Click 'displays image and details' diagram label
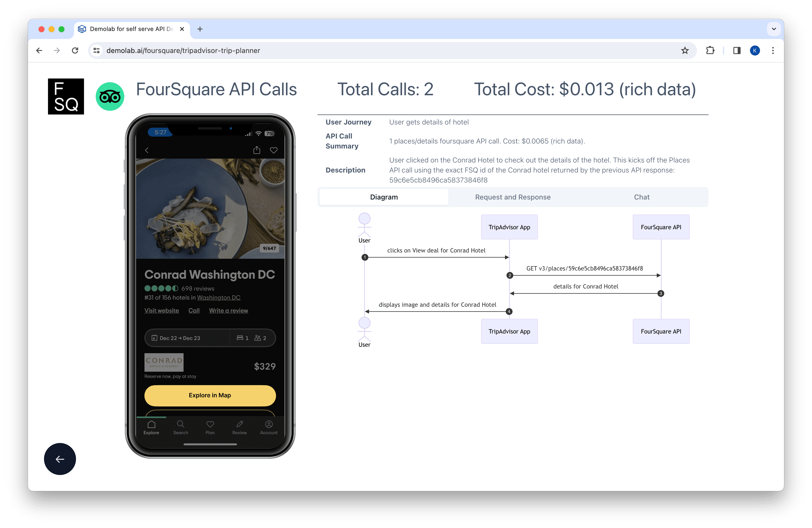Screen dimensions: 812x528 [x=437, y=304]
